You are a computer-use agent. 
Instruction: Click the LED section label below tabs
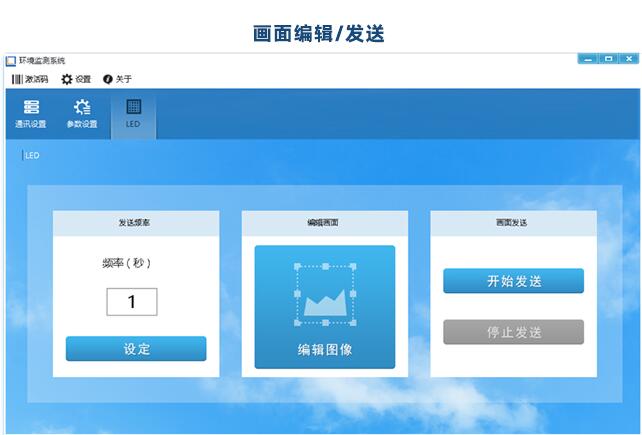tap(32, 156)
